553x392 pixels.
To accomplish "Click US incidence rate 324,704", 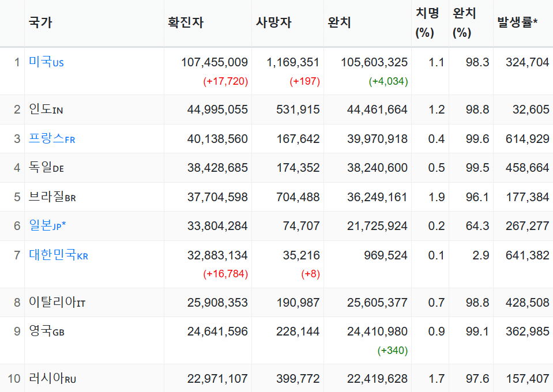I will pos(528,62).
